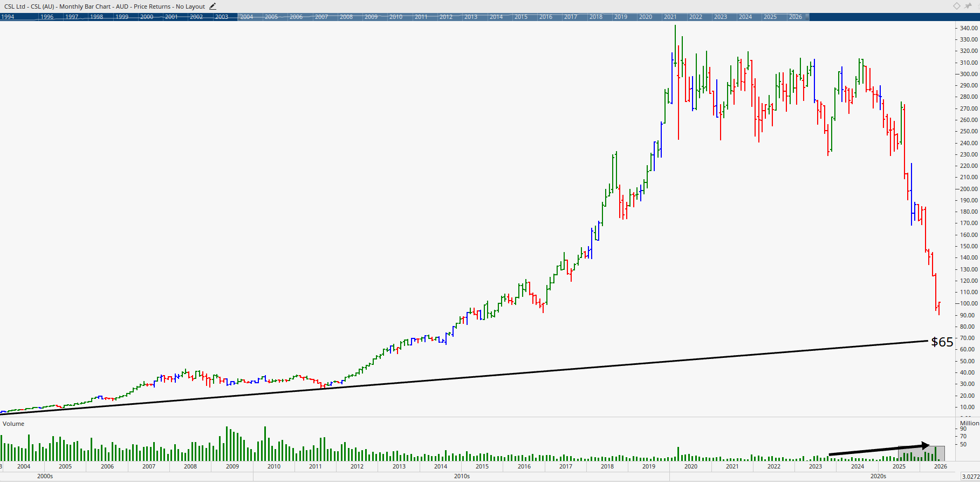Click 2008 on the bottom date axis
The height and width of the screenshot is (482, 980).
[x=190, y=466]
